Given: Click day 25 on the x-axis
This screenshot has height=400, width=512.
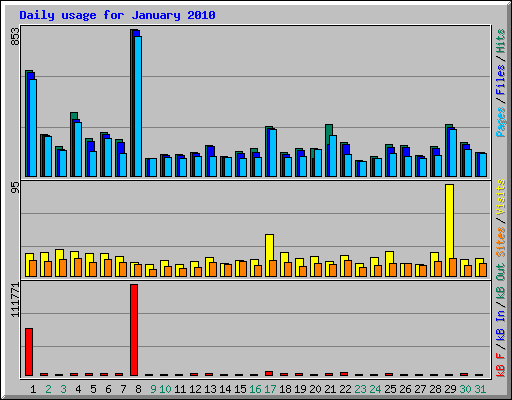Looking at the screenshot, I should [390, 389].
